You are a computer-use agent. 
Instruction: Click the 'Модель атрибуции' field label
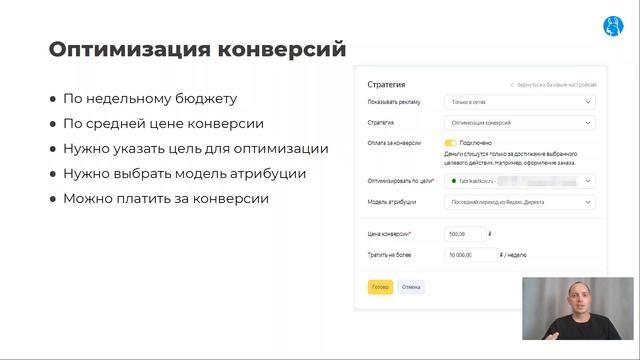pyautogui.click(x=392, y=202)
